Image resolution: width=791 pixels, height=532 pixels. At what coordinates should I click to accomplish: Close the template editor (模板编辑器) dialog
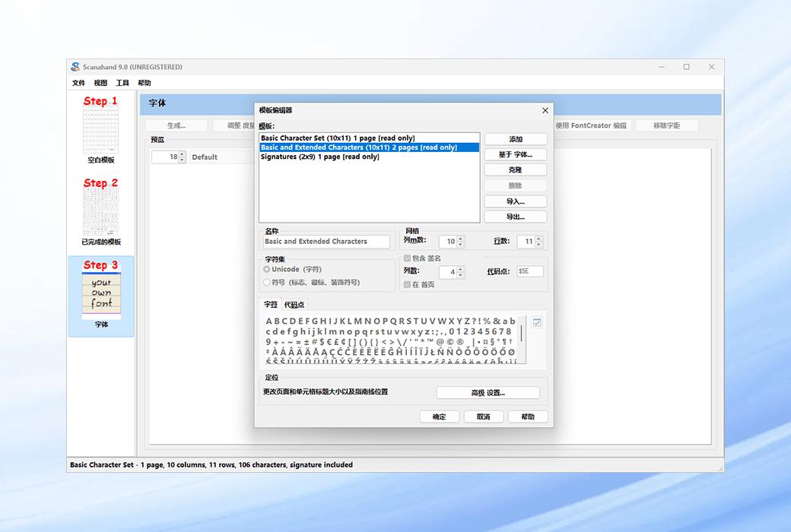coord(545,110)
